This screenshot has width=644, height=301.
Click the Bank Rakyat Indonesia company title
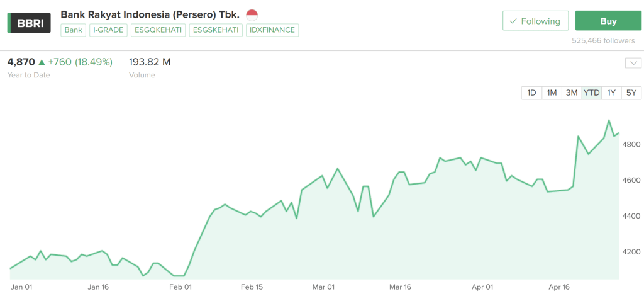click(150, 14)
